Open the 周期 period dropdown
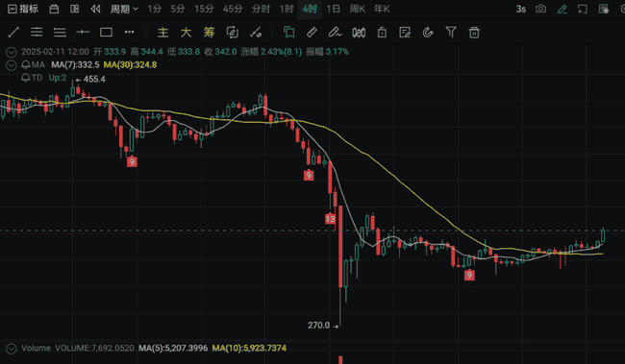Image resolution: width=625 pixels, height=364 pixels. click(x=124, y=9)
